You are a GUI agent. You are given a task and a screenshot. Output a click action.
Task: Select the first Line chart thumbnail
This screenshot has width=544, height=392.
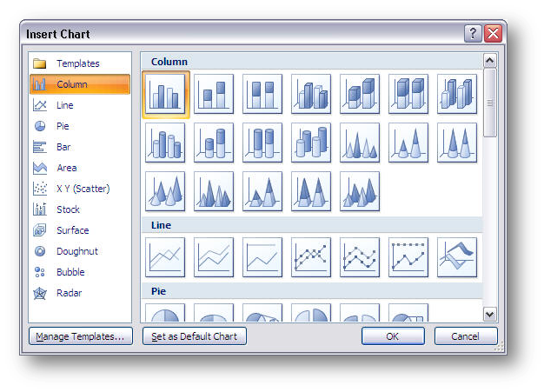[x=165, y=257]
